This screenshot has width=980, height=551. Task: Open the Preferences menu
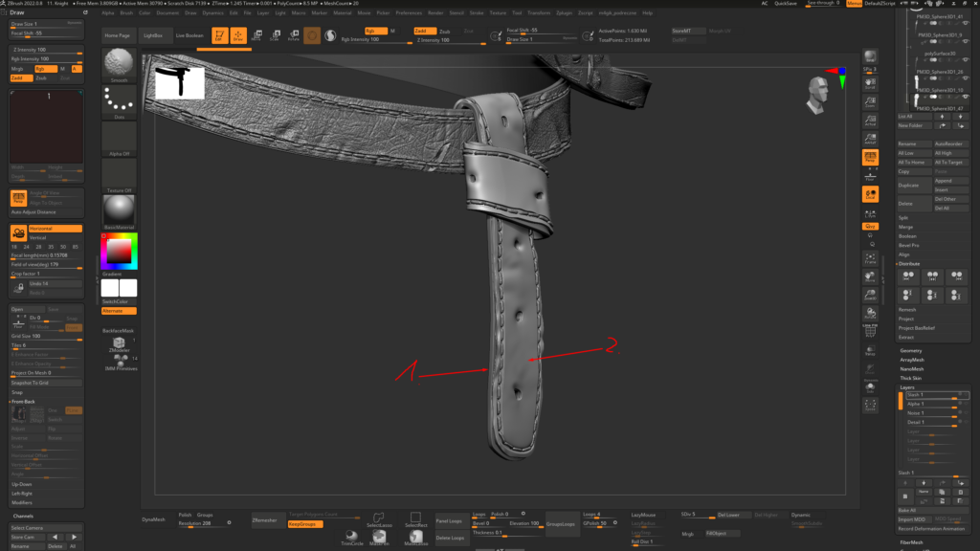click(409, 12)
